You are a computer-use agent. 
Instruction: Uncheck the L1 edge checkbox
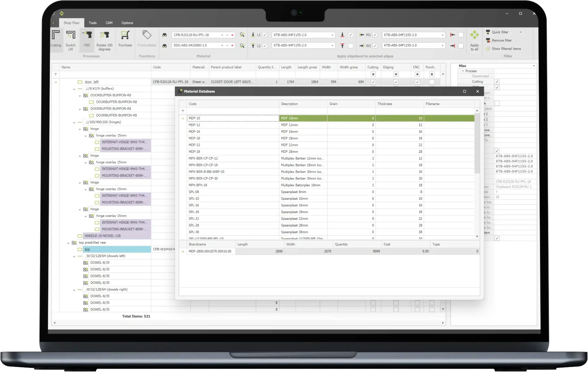(265, 35)
